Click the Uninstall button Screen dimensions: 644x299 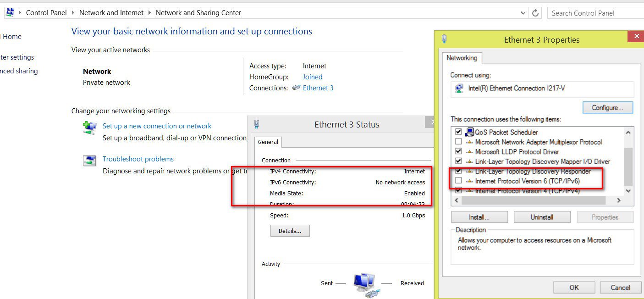point(542,217)
